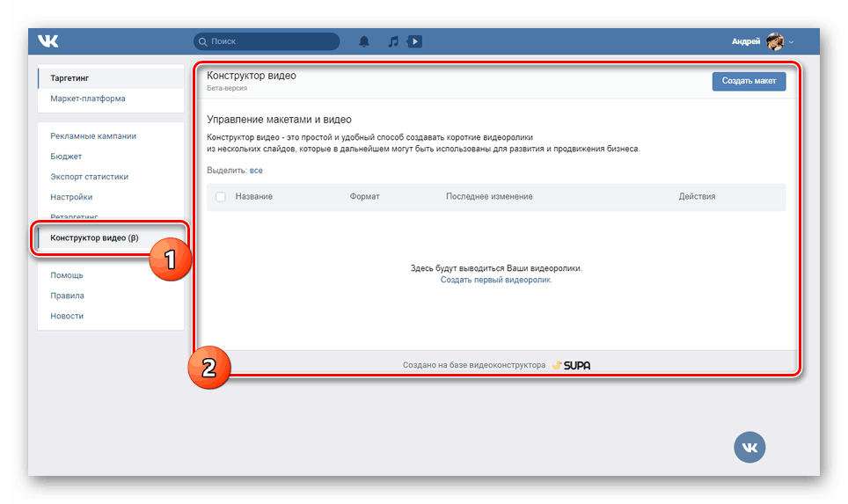Click the Поиск search field
This screenshot has height=504, width=848.
click(267, 41)
